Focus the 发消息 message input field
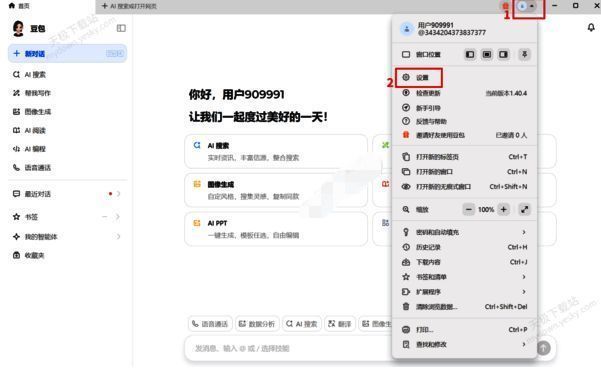This screenshot has width=601, height=376. click(287, 348)
